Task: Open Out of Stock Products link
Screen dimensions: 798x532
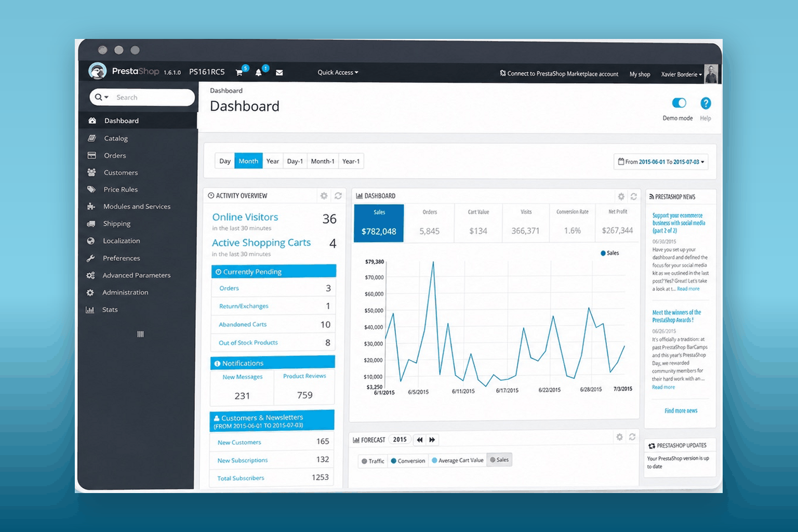Action: tap(248, 343)
